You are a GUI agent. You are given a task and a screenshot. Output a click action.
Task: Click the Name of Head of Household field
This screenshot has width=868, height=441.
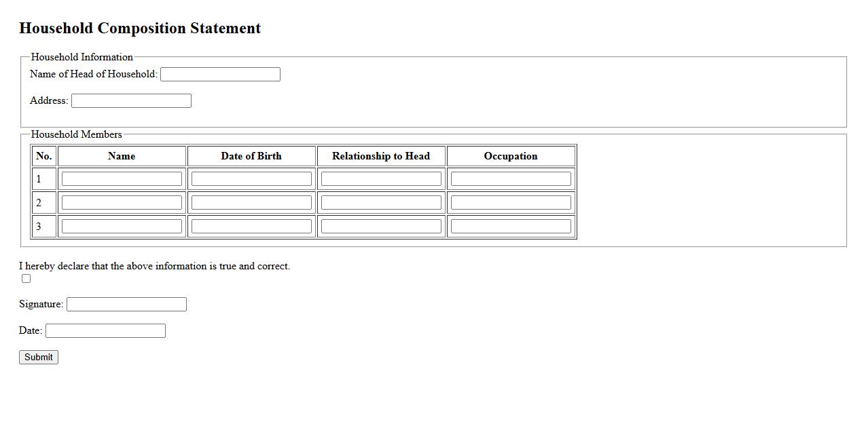click(220, 75)
